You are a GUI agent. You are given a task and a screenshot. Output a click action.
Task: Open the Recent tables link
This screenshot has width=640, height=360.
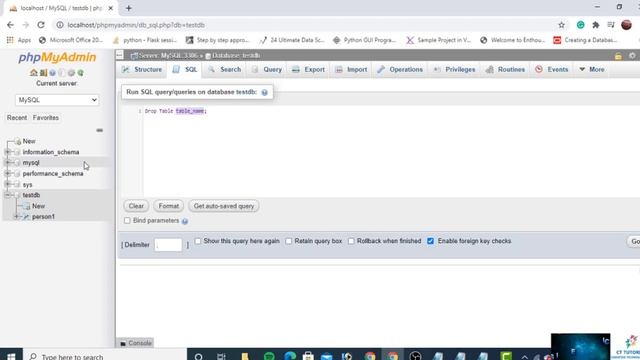coord(17,118)
